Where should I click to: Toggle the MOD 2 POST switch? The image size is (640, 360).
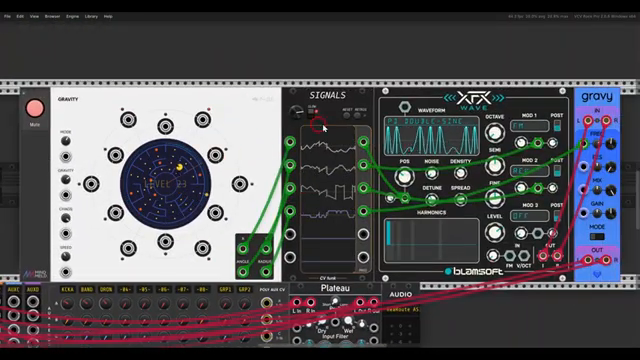(x=557, y=171)
